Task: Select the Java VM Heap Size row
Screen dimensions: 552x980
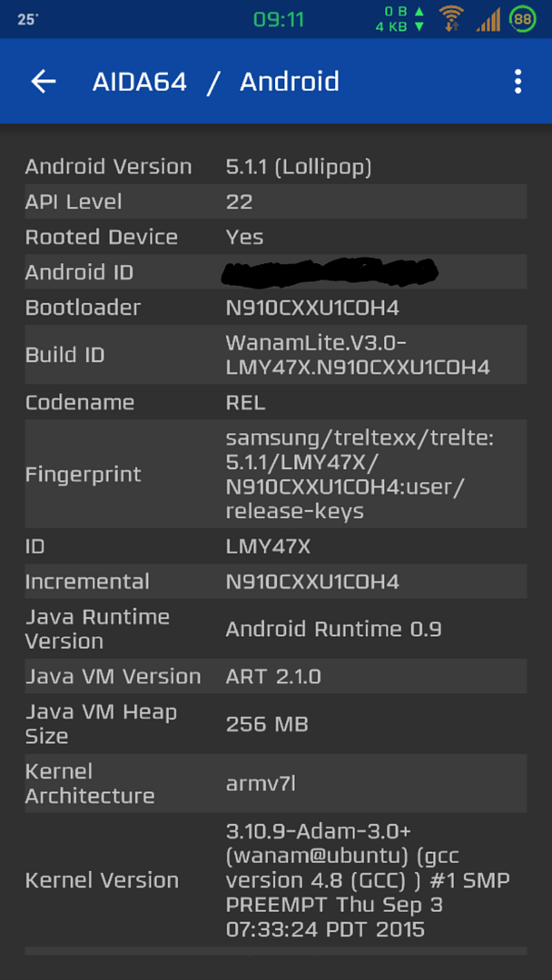Action: [276, 723]
